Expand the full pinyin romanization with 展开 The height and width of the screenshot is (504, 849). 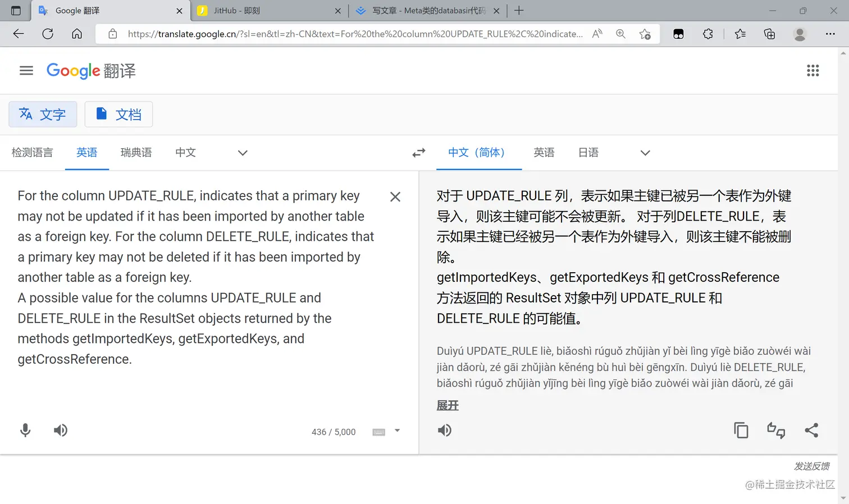click(448, 406)
